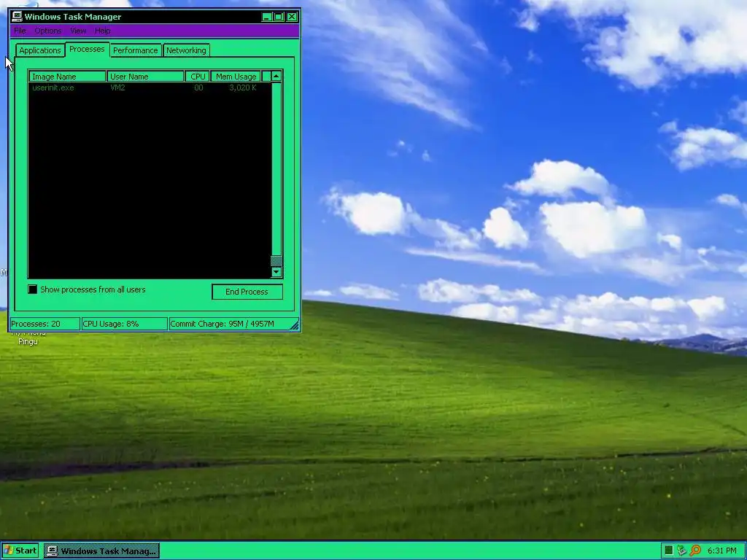Screen dimensions: 747x560
Task: Click Commit Charge: 95M / 4957M text
Action: click(222, 324)
